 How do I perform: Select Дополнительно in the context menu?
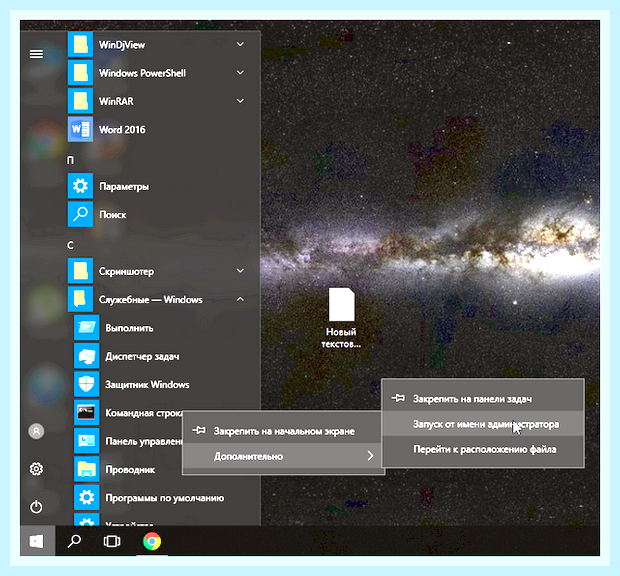click(x=283, y=456)
